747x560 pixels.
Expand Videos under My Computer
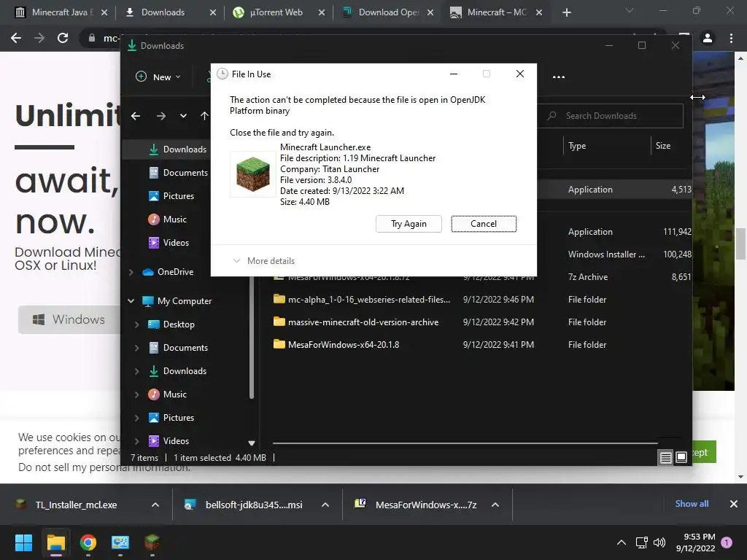136,441
